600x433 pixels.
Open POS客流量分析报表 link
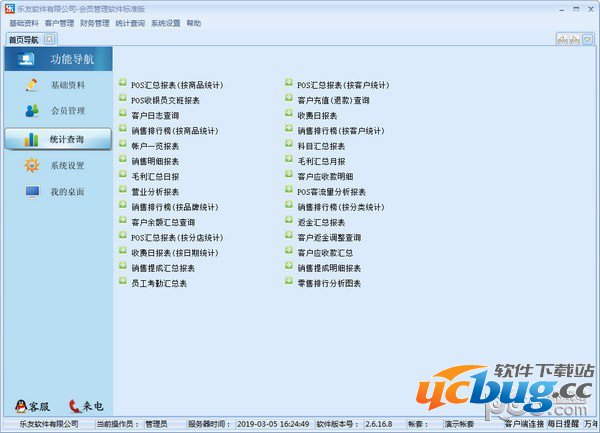(x=335, y=192)
